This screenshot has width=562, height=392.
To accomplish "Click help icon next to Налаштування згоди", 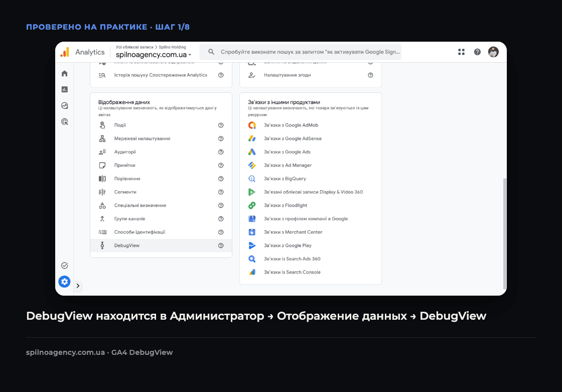I will 370,75.
